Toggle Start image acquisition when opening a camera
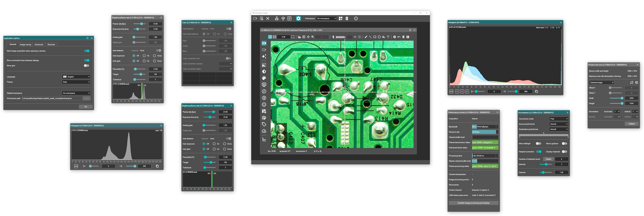 87,51
